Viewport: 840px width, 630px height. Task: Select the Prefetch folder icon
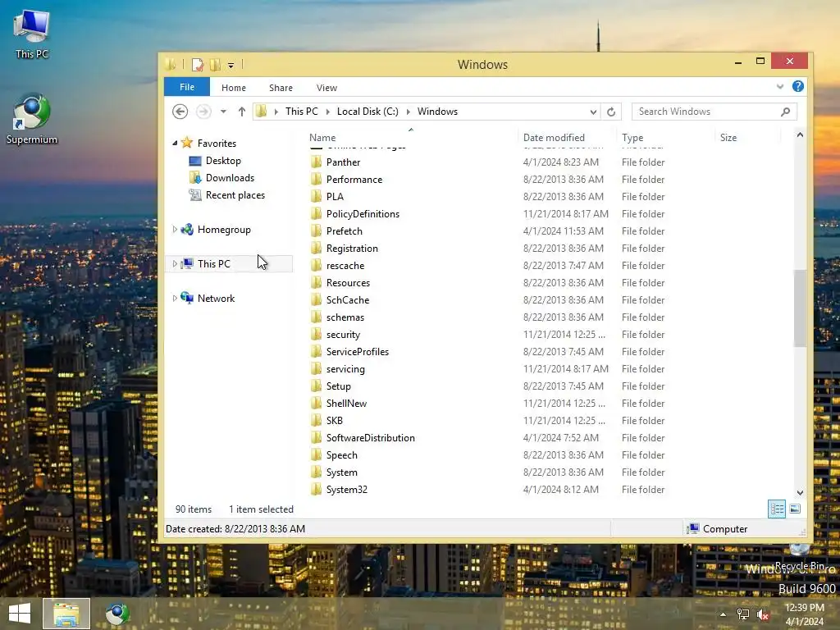317,231
